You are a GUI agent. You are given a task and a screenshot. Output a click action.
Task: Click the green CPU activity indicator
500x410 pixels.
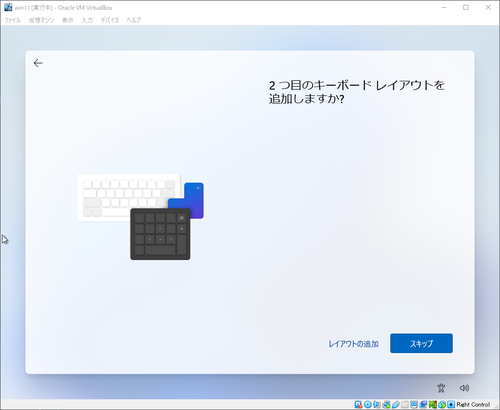(433, 405)
